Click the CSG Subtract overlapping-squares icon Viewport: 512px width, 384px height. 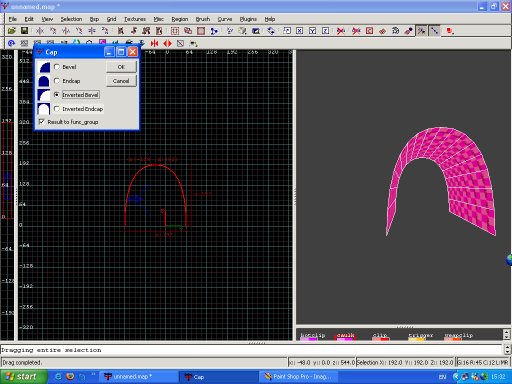coord(188,31)
